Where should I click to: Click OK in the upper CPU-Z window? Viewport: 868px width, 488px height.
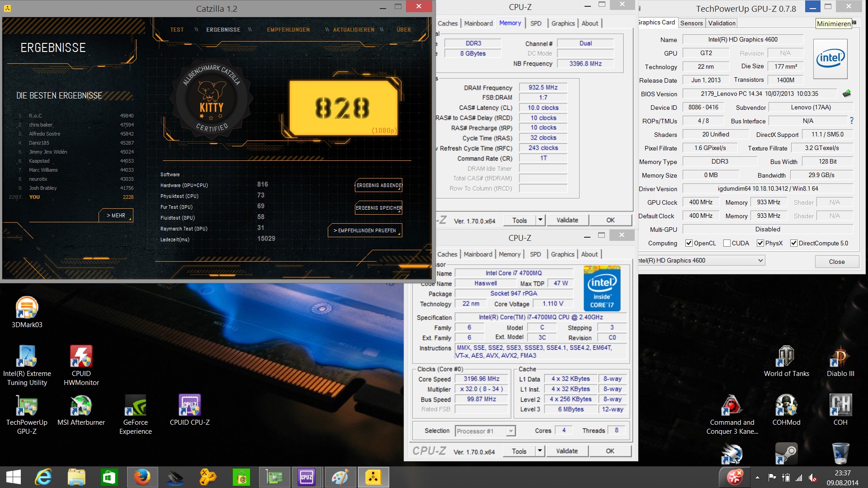[x=610, y=220]
